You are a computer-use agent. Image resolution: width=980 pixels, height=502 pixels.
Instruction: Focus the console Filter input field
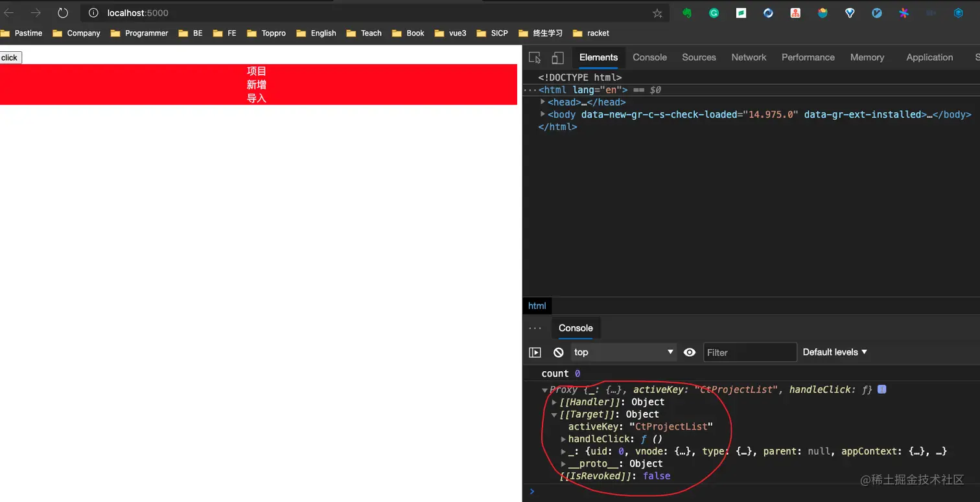click(750, 352)
